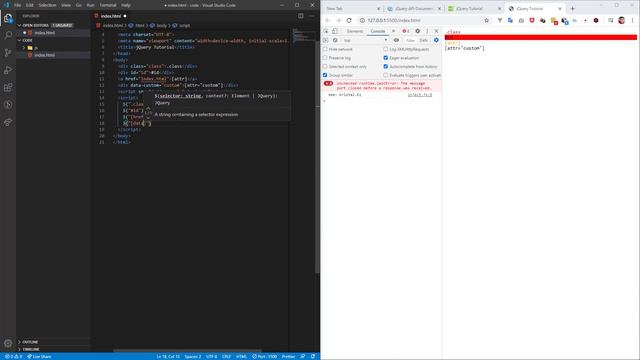Image resolution: width=640 pixels, height=360 pixels.
Task: Click Port : 5500 in status bar
Action: 264,357
